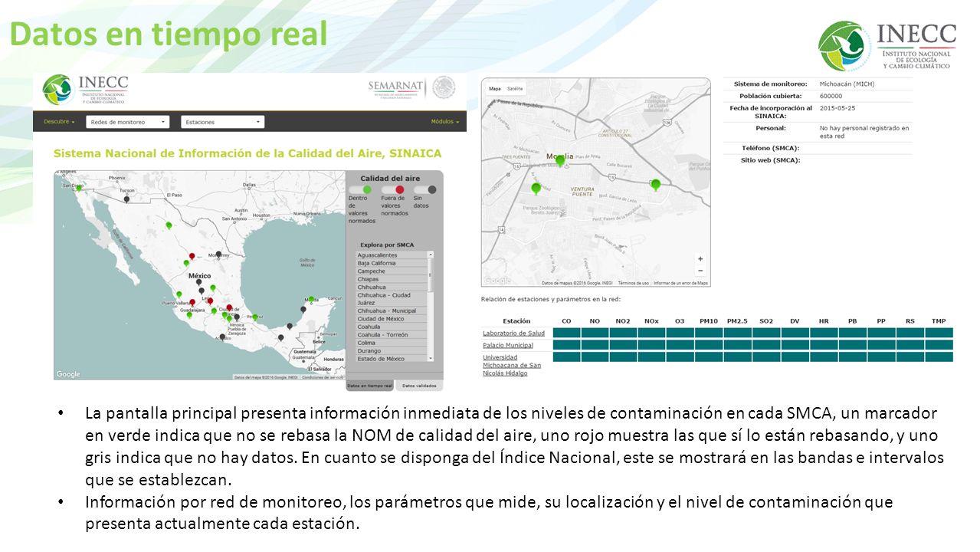Viewport: 980px width, 552px height.
Task: Click the SO2 column header
Action: pyautogui.click(x=765, y=320)
